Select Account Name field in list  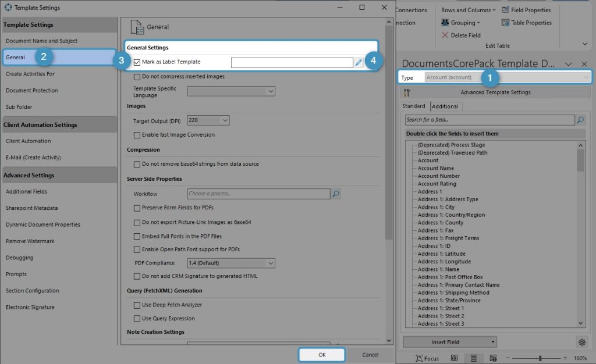[x=435, y=169]
